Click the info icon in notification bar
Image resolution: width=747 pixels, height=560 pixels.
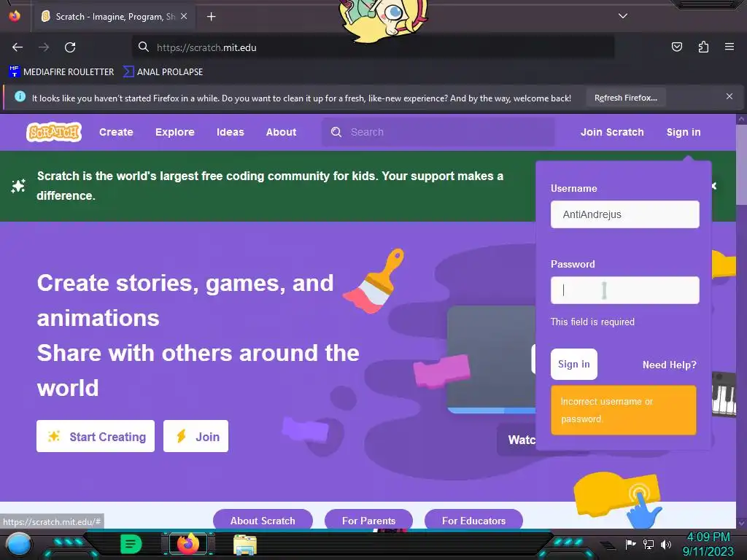pos(20,96)
